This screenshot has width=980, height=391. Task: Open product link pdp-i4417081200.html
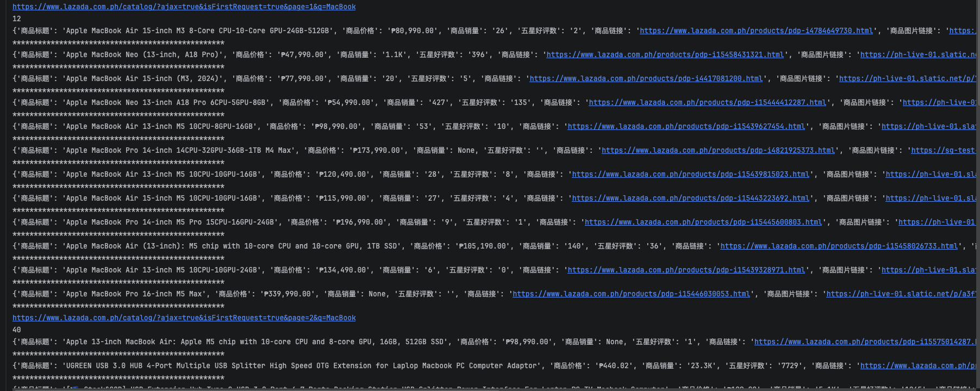pyautogui.click(x=646, y=79)
